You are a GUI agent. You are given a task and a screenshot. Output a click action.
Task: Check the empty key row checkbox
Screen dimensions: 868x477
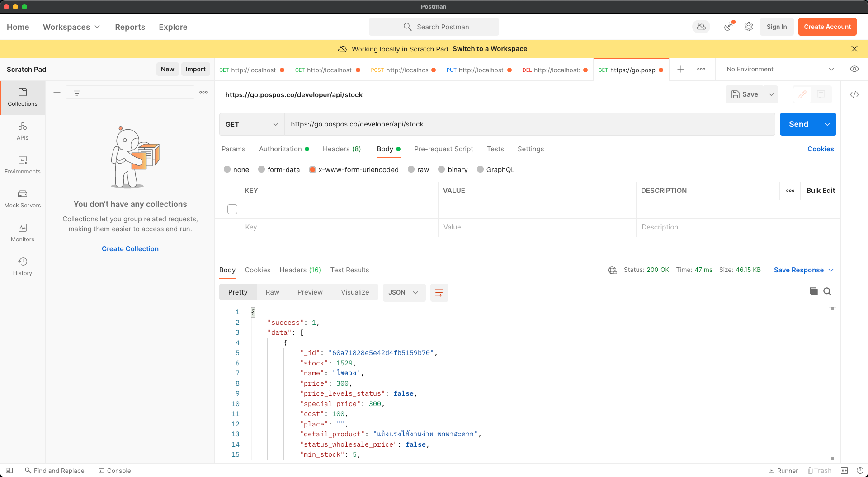[232, 209]
